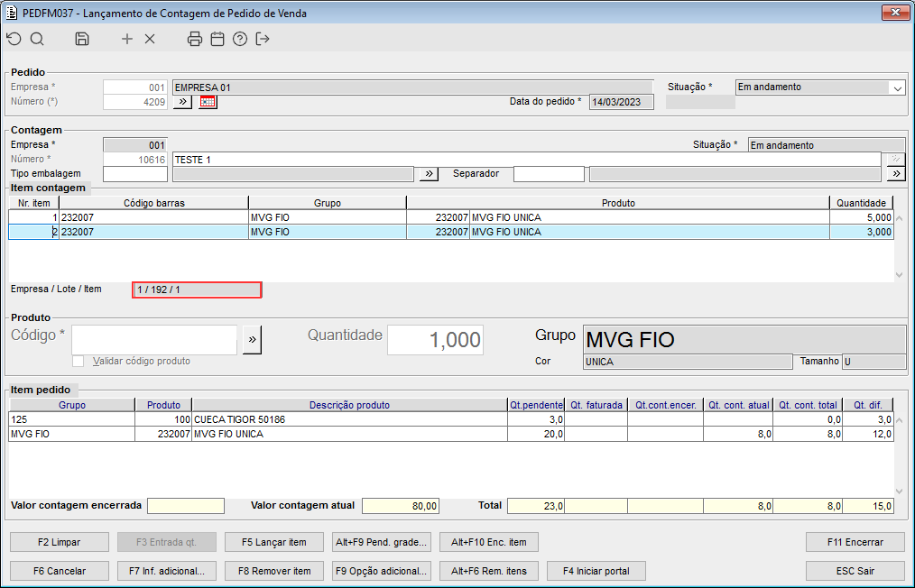Add new record with plus icon
Viewport: 915px width, 588px height.
127,39
